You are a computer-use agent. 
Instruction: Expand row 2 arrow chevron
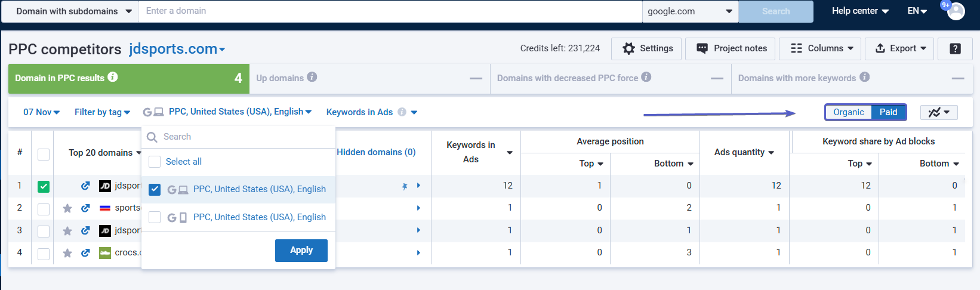coord(418,208)
